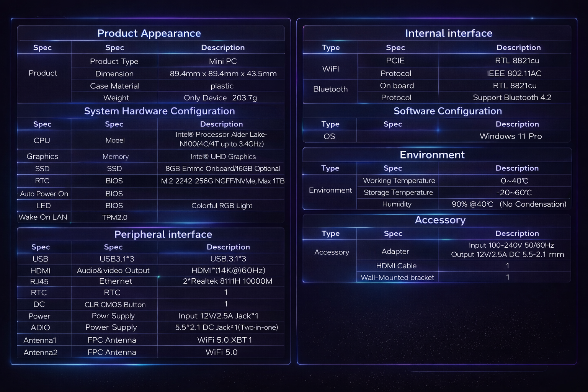Click the Support Bluetooth 4.2 cell
Viewport: 588px width, 392px height.
pos(512,97)
